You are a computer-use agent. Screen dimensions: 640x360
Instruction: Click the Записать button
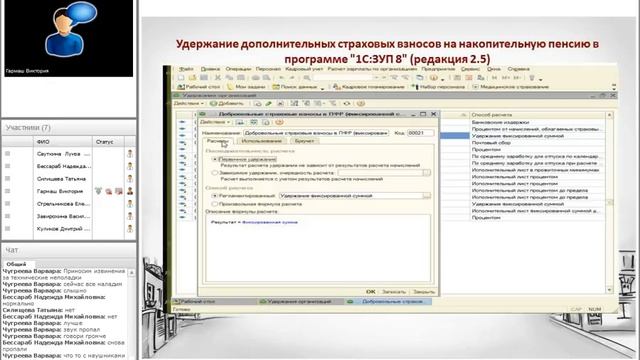tap(394, 291)
